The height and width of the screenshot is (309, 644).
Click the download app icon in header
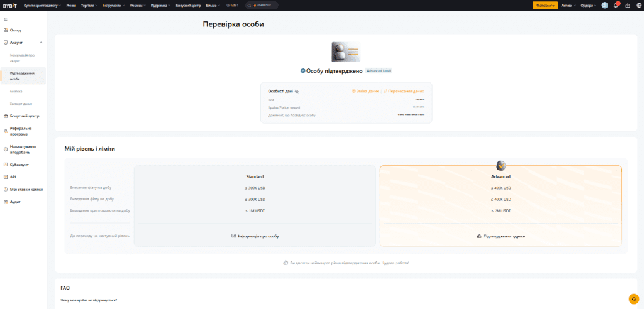pyautogui.click(x=627, y=5)
